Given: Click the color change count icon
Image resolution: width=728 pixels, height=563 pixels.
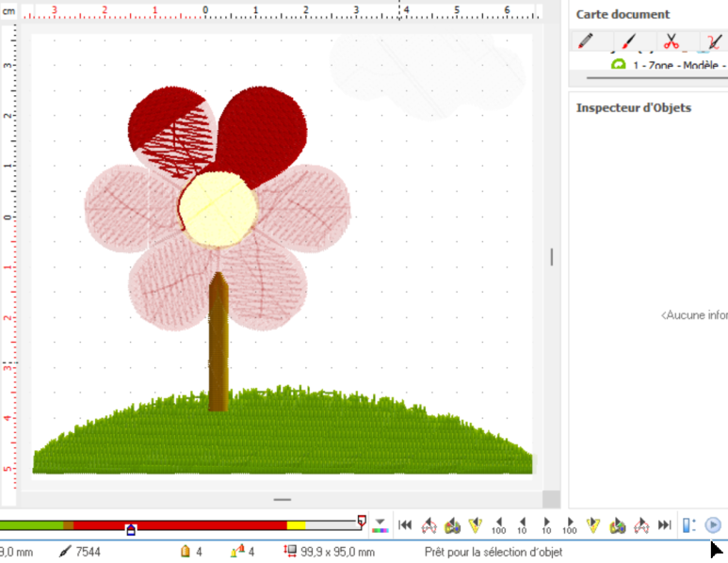Looking at the screenshot, I should [x=237, y=552].
